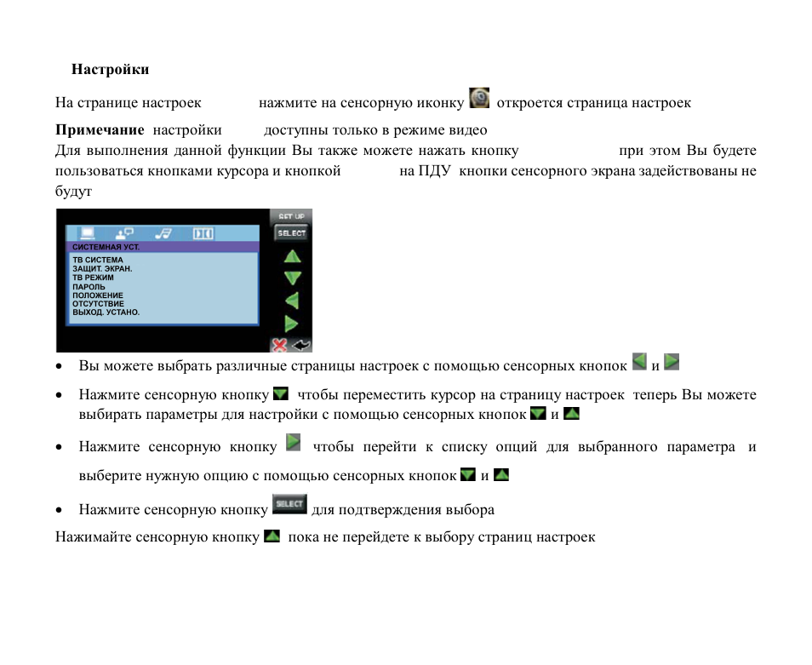
Task: Select the 'ТВ СИСТЕМА' menu entry
Action: coord(98,260)
